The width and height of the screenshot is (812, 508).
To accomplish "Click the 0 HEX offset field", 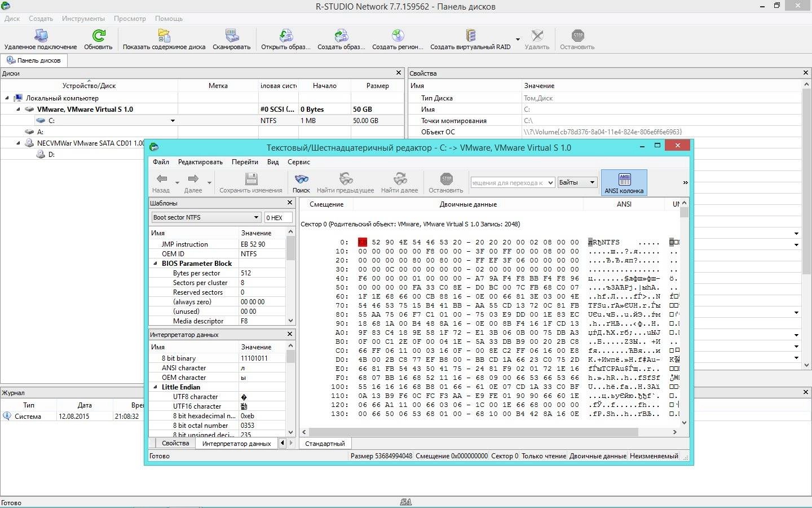I will click(278, 217).
